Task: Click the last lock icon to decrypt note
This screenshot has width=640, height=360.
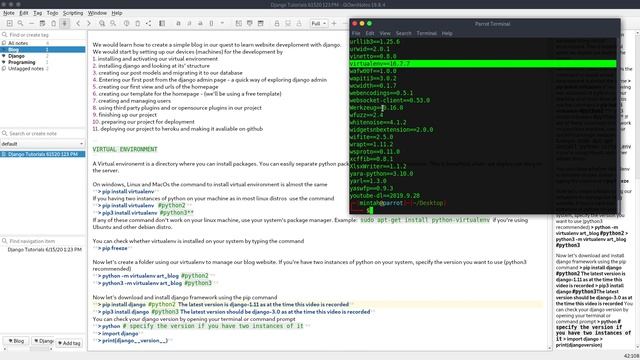Action: pyautogui.click(x=299, y=24)
